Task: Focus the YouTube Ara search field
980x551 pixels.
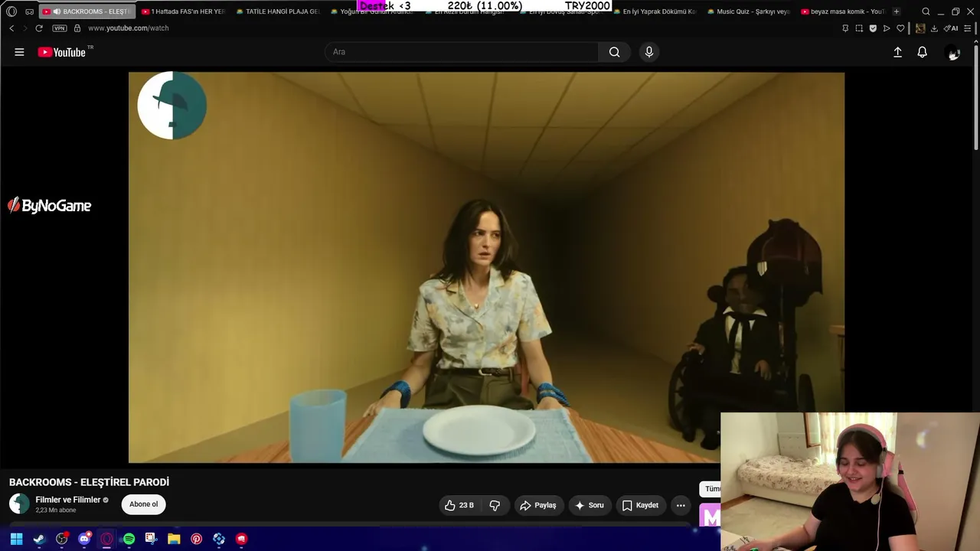Action: (462, 52)
